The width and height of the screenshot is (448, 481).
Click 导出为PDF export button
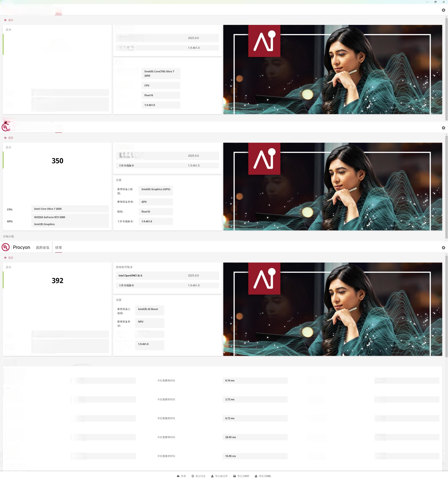coord(241,476)
